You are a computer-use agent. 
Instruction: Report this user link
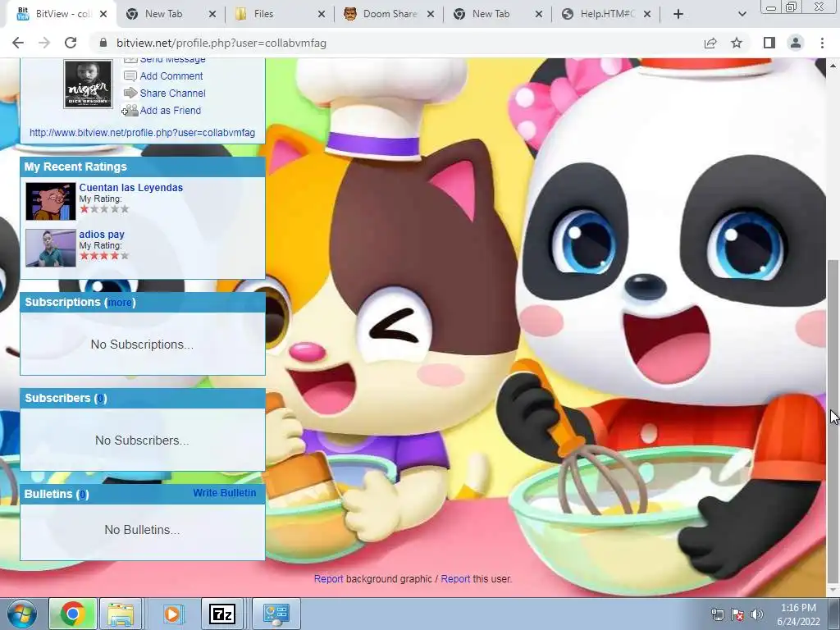coord(455,579)
